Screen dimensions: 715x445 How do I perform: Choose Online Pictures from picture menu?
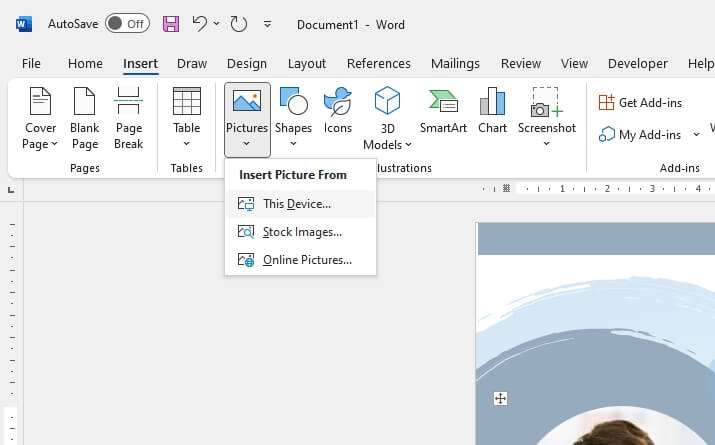click(x=301, y=260)
